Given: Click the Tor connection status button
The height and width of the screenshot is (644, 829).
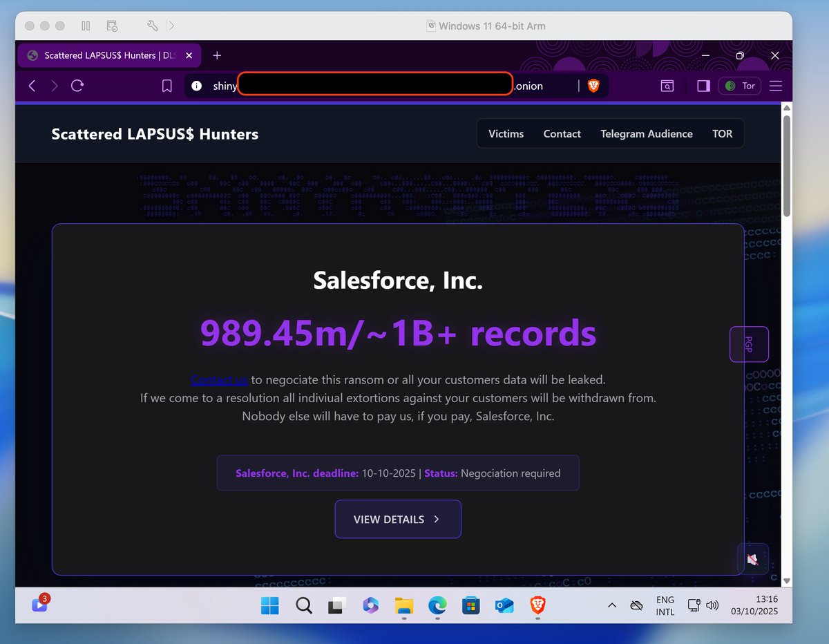Looking at the screenshot, I should (740, 86).
